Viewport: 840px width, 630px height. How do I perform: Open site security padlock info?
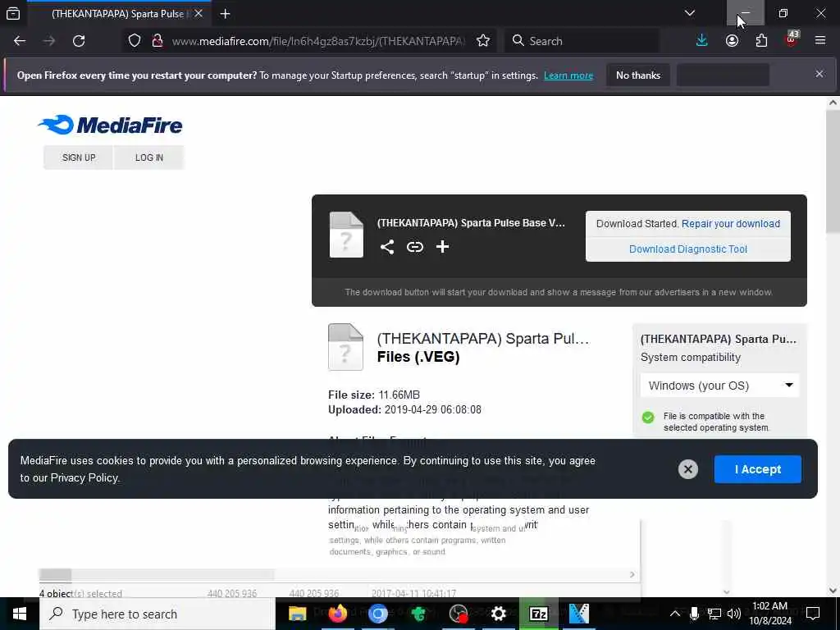click(157, 41)
